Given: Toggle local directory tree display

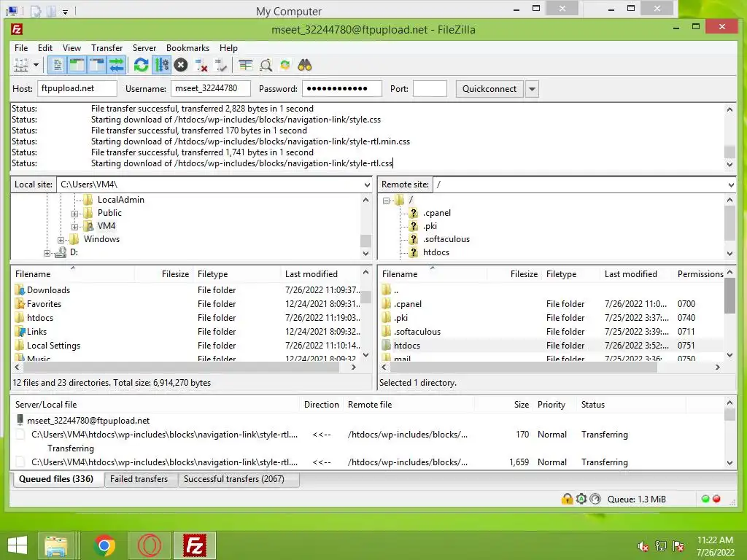Looking at the screenshot, I should [x=77, y=65].
